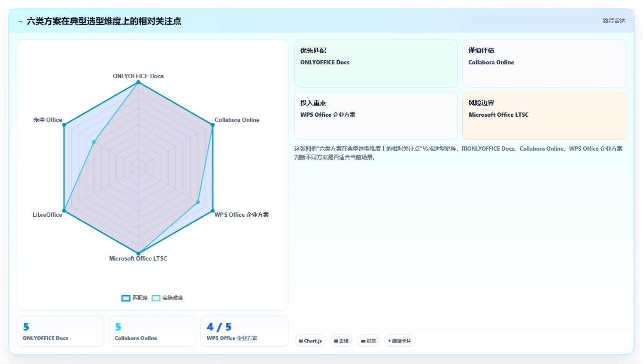Click the LibreOffice radar axis label

click(x=47, y=215)
